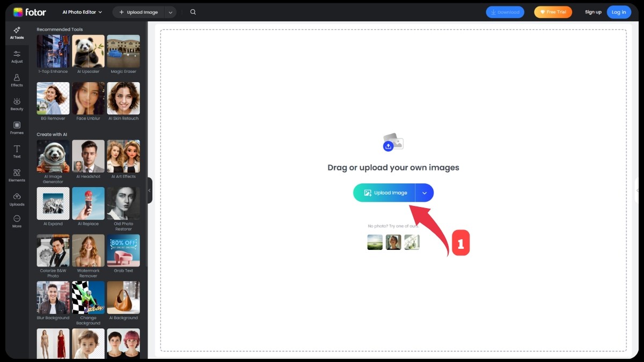This screenshot has height=362, width=644.
Task: Open the AI Tools sidebar panel
Action: 17,33
